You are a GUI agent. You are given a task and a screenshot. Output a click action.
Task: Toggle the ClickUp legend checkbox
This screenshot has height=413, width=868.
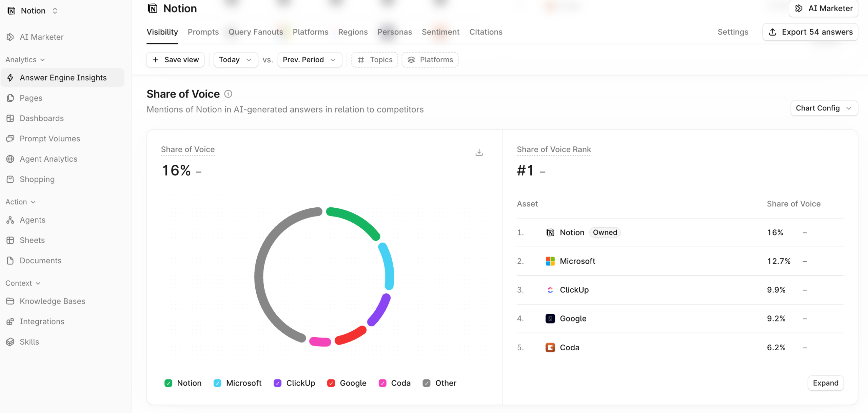[278, 383]
